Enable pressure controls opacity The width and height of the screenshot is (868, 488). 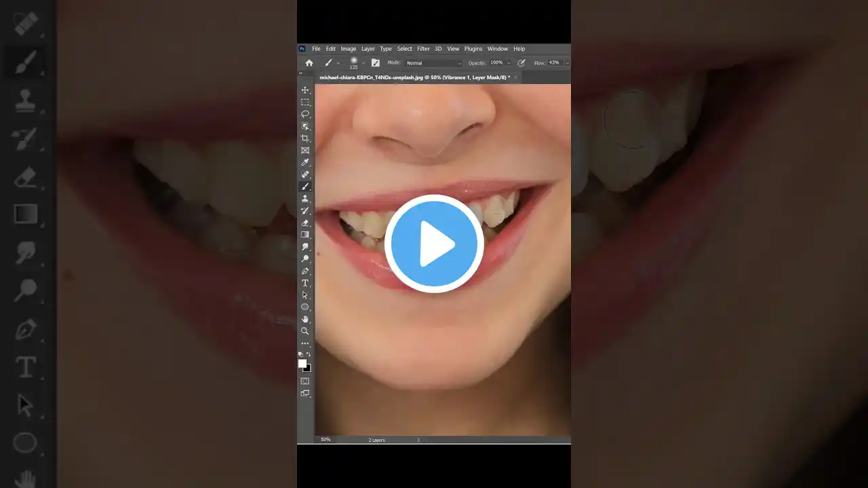[x=521, y=62]
